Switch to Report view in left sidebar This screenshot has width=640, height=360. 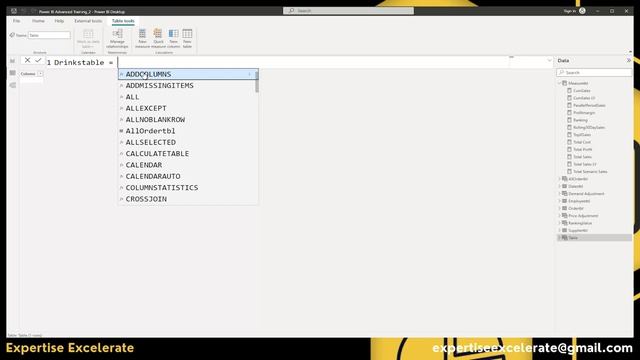coord(13,61)
